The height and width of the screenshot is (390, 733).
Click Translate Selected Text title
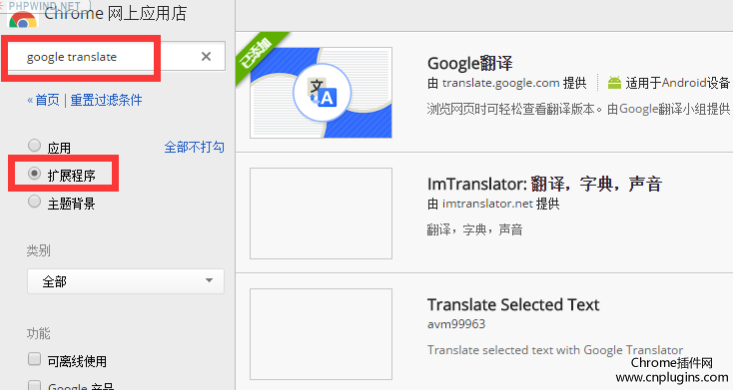tap(513, 305)
